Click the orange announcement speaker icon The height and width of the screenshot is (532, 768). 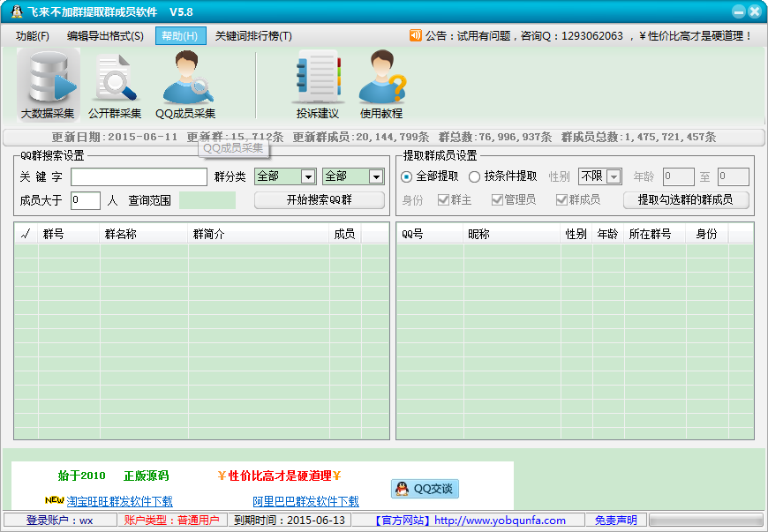pyautogui.click(x=416, y=35)
